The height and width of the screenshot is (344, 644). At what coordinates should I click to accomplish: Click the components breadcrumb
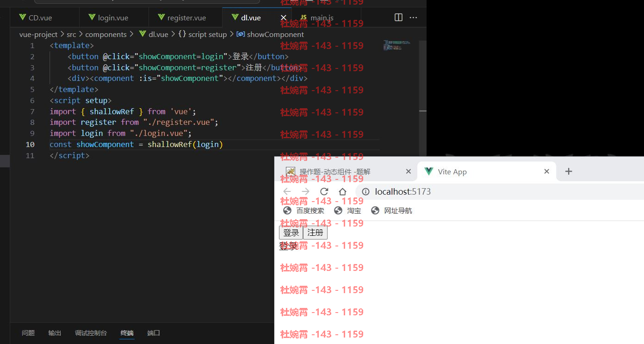coord(106,34)
